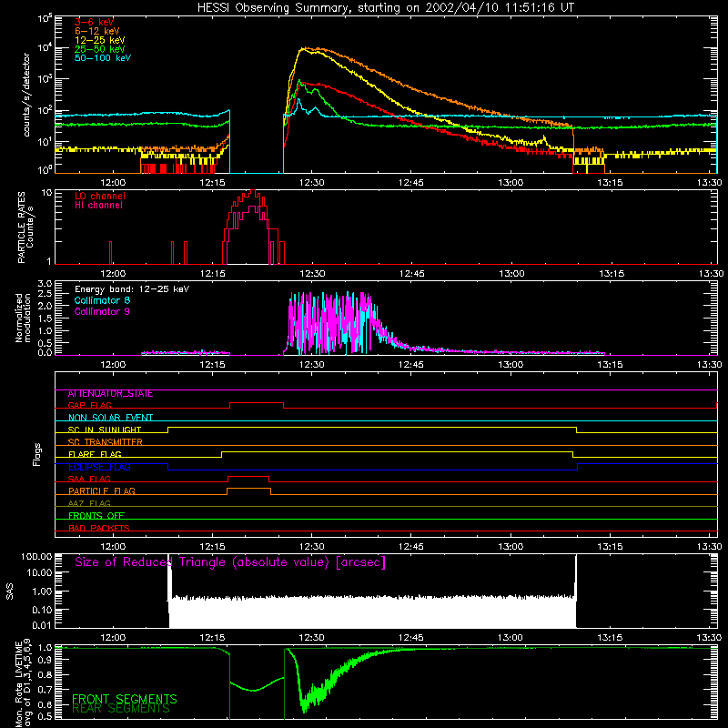Click the 0.01 tick label on SAS axis

41,625
